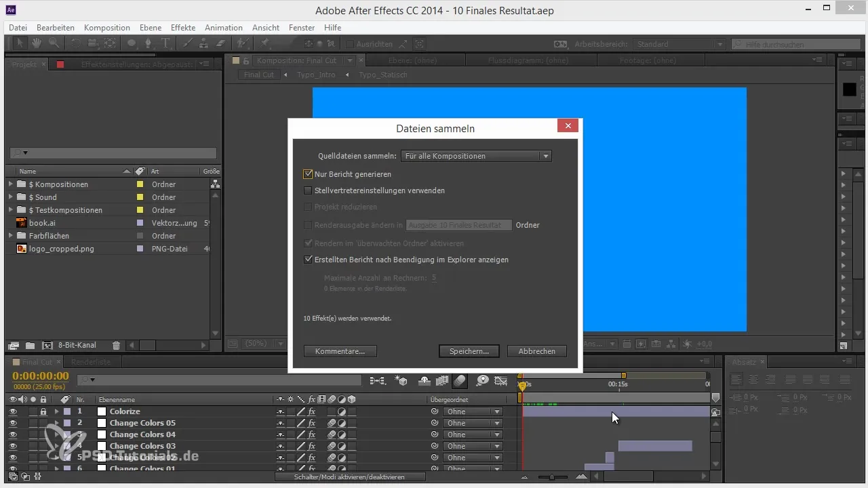Click label color swatch of Colorize layer
This screenshot has width=868, height=488.
67,411
